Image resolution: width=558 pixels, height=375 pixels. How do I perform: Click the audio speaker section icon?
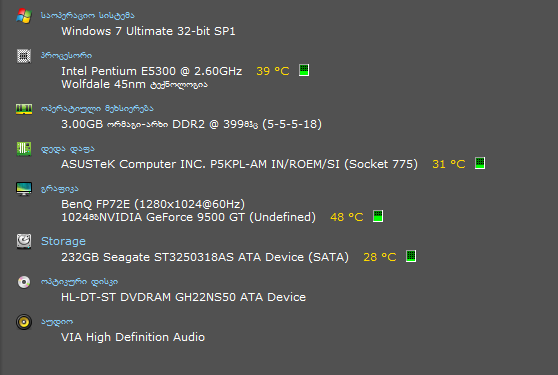pyautogui.click(x=24, y=322)
